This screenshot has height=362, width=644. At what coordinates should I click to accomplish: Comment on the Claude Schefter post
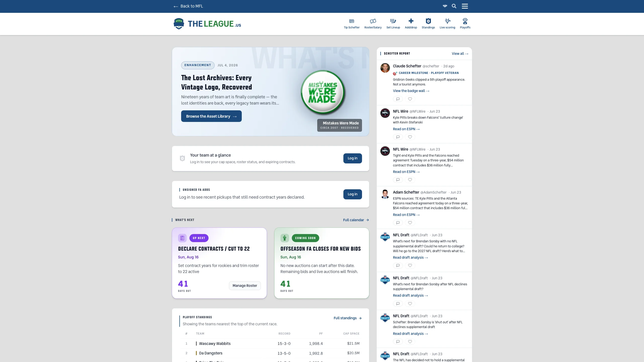pyautogui.click(x=398, y=99)
